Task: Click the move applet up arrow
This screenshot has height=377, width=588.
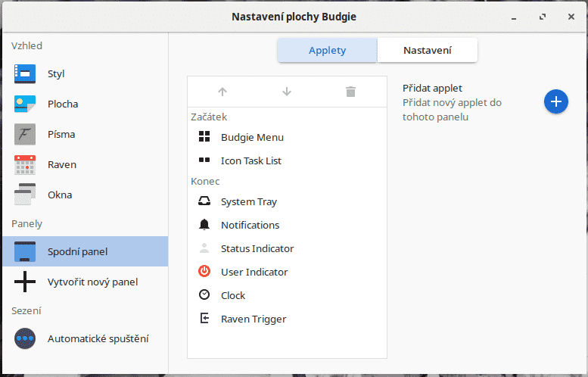Action: click(x=222, y=92)
